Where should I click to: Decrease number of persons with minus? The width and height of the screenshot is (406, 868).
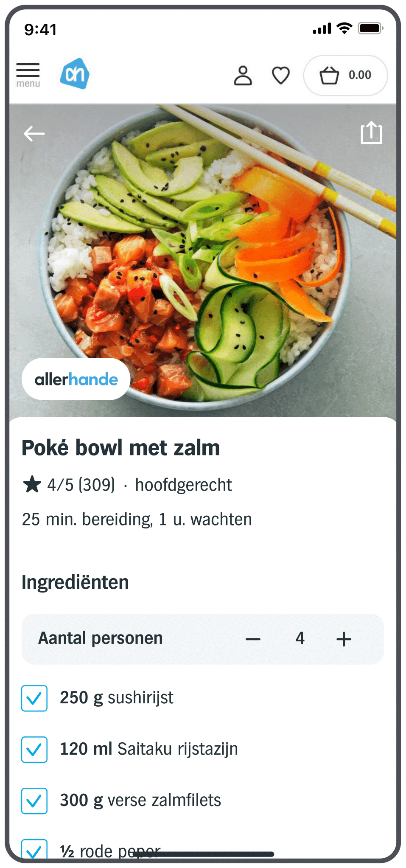[x=253, y=639]
